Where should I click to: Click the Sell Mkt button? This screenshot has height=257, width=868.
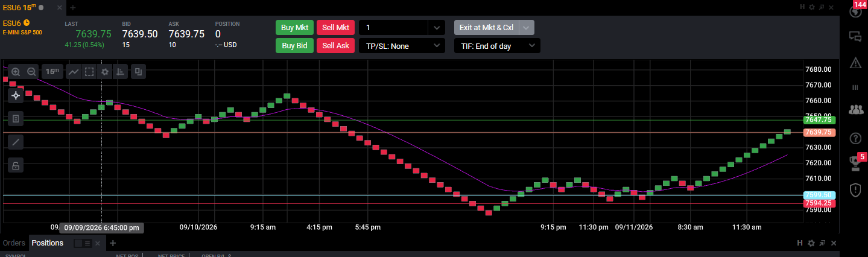(x=335, y=28)
